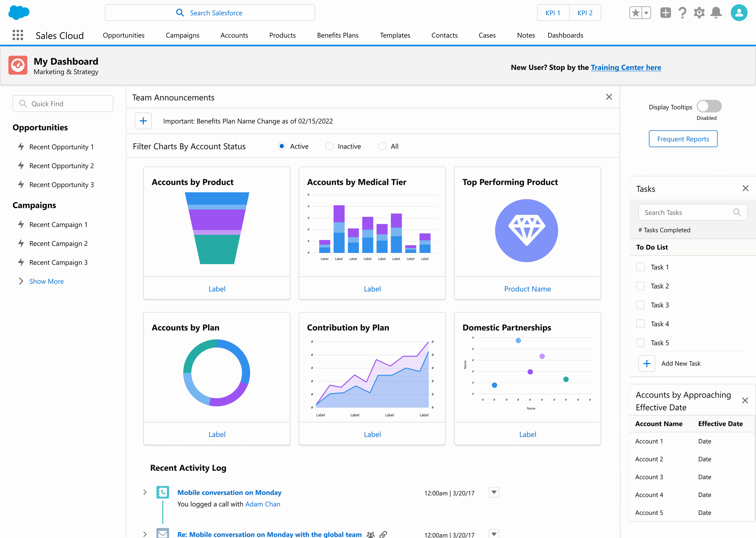This screenshot has height=538, width=756.
Task: Click lightning icon for Recent Opportunity 1
Action: click(x=21, y=147)
